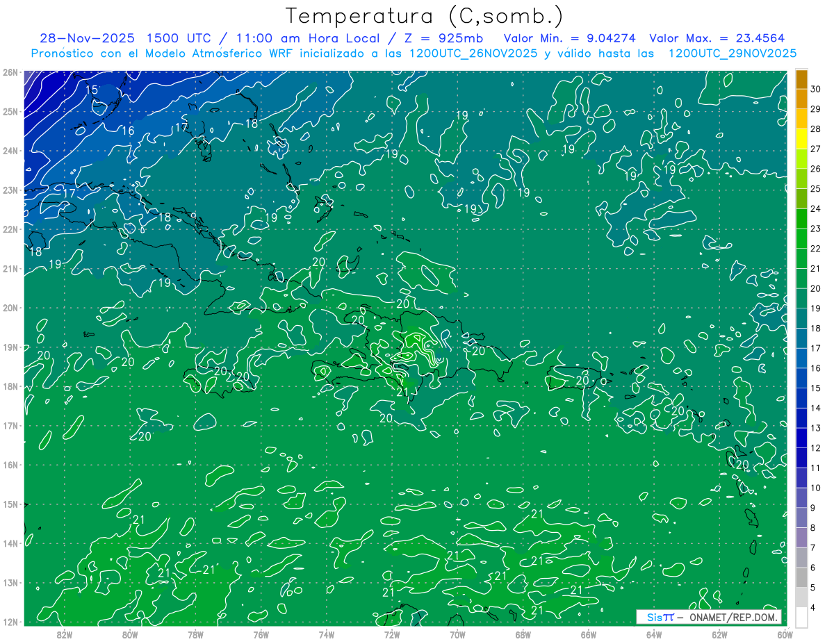Click the top brown-orange colorbar swatch above 30

click(x=801, y=79)
